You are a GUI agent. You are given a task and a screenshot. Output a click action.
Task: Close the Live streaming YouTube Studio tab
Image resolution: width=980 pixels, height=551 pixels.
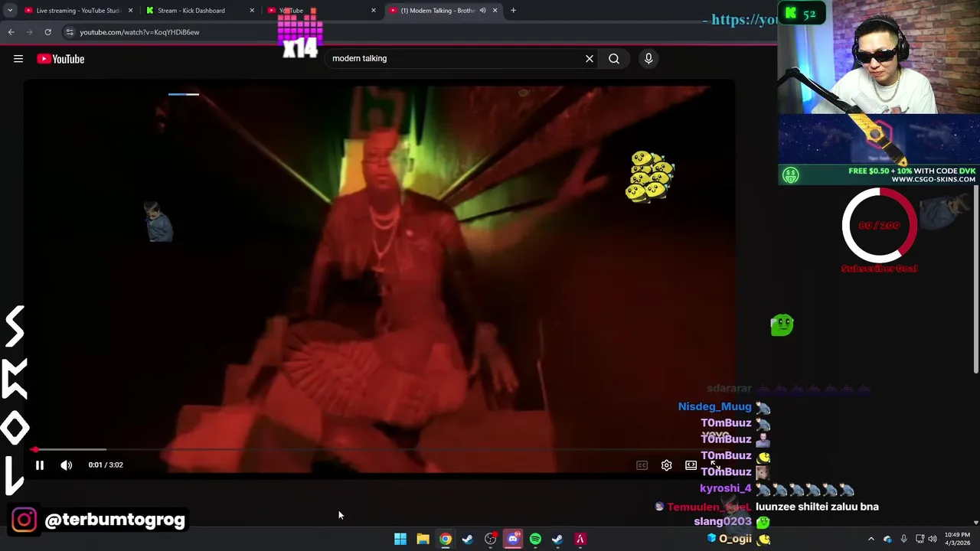click(130, 11)
